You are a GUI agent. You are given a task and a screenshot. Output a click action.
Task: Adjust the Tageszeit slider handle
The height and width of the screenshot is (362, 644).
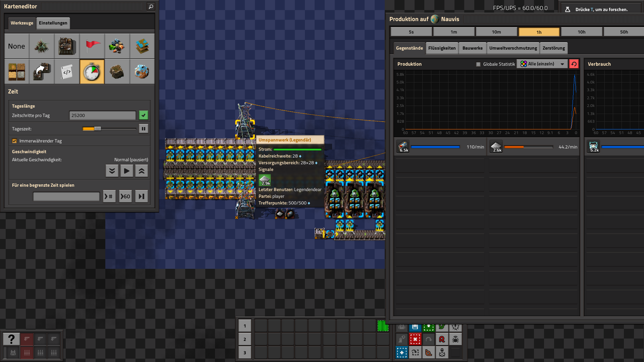pos(98,129)
